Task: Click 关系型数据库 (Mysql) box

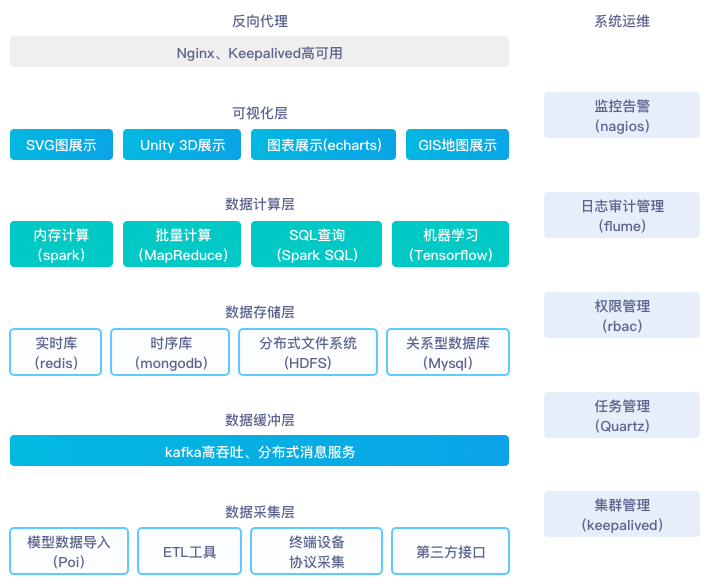Action: (x=448, y=352)
